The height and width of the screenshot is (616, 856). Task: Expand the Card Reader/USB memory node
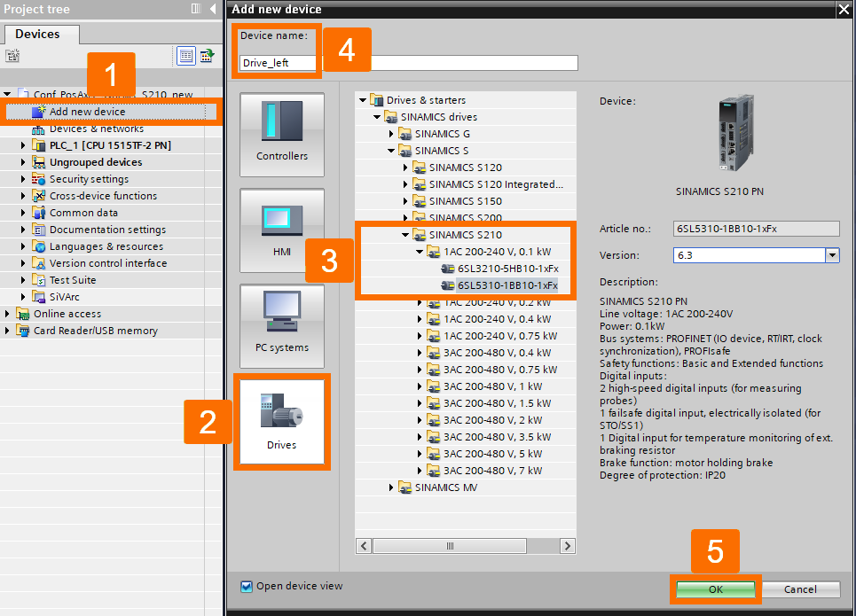pos(7,331)
